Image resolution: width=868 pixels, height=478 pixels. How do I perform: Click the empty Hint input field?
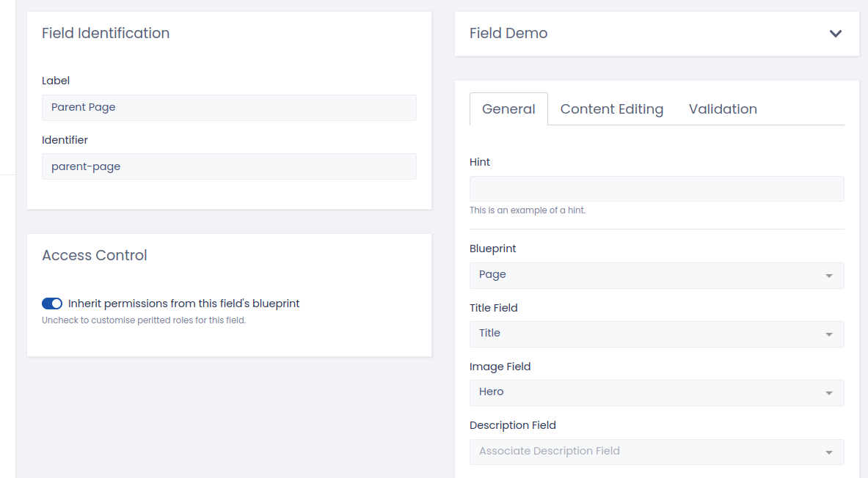657,188
